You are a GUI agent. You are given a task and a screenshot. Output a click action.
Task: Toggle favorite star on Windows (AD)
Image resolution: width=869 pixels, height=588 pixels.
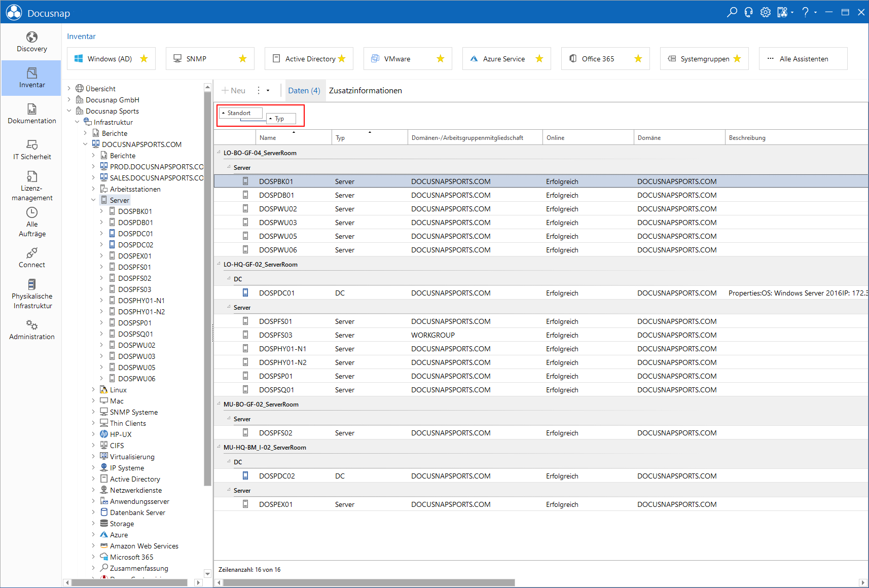[x=144, y=59]
